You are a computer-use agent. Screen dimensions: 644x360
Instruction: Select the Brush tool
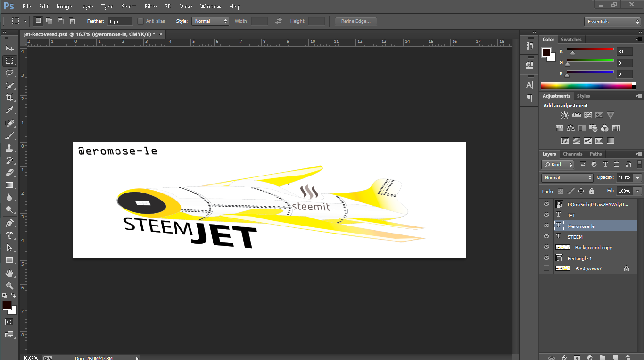click(9, 135)
